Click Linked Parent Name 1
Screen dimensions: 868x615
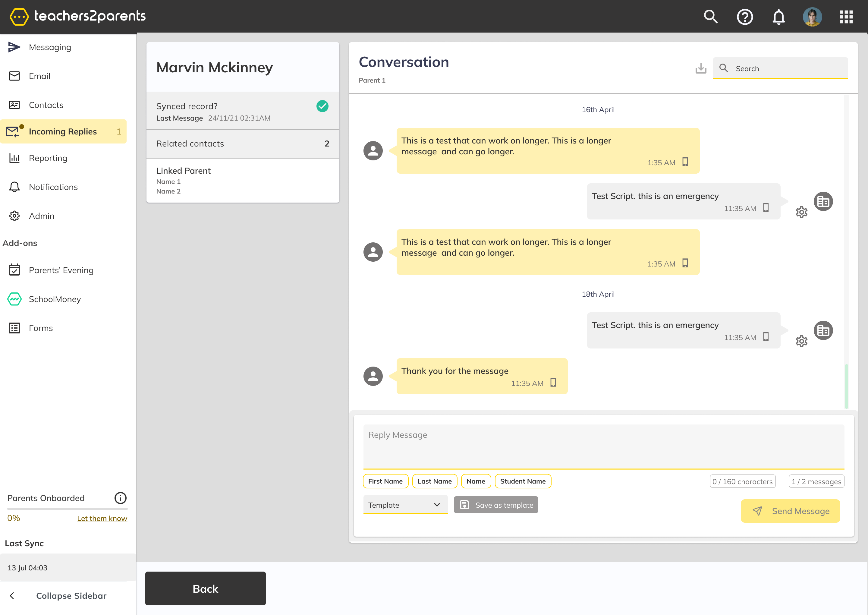(168, 182)
